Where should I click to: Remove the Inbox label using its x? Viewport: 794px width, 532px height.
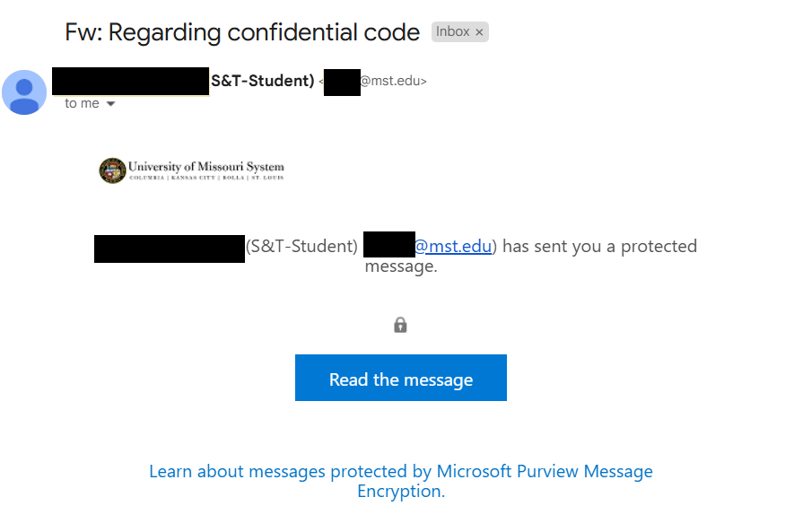[x=479, y=32]
